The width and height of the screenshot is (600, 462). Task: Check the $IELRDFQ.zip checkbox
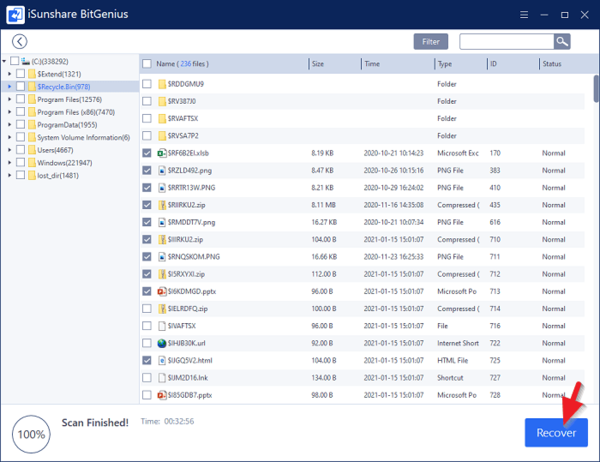click(147, 309)
